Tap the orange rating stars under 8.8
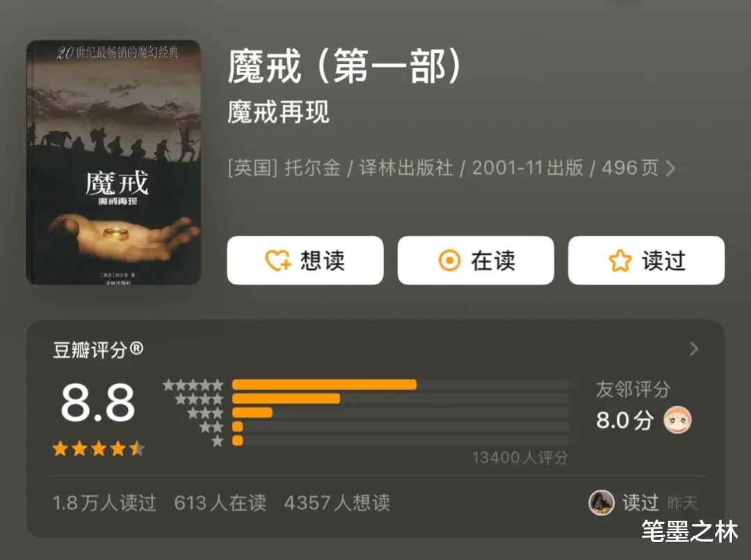Viewport: 751px width, 560px height. point(99,449)
